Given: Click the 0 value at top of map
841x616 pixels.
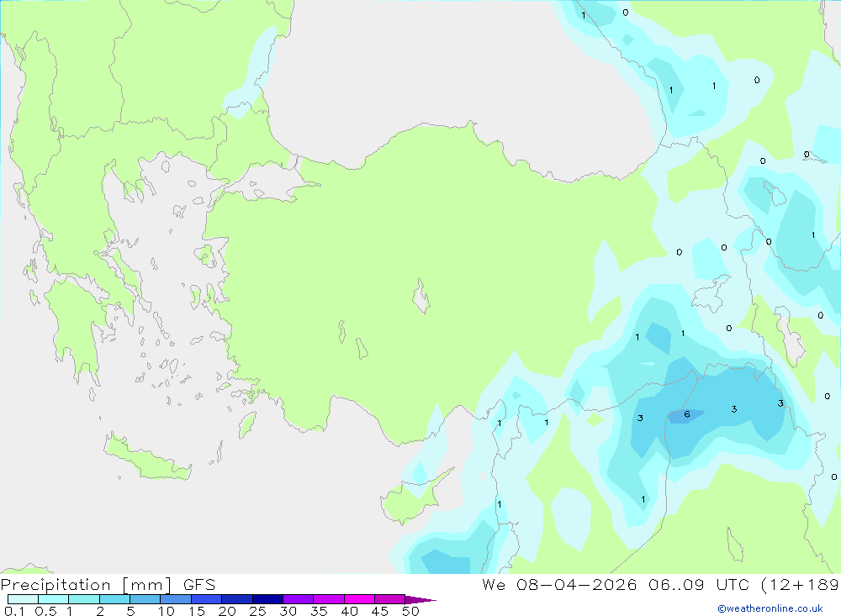Looking at the screenshot, I should [x=626, y=13].
